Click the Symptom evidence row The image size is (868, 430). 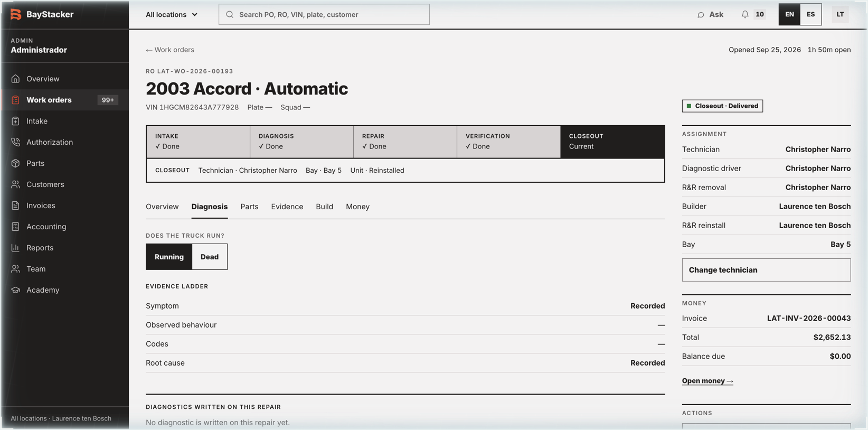[405, 306]
